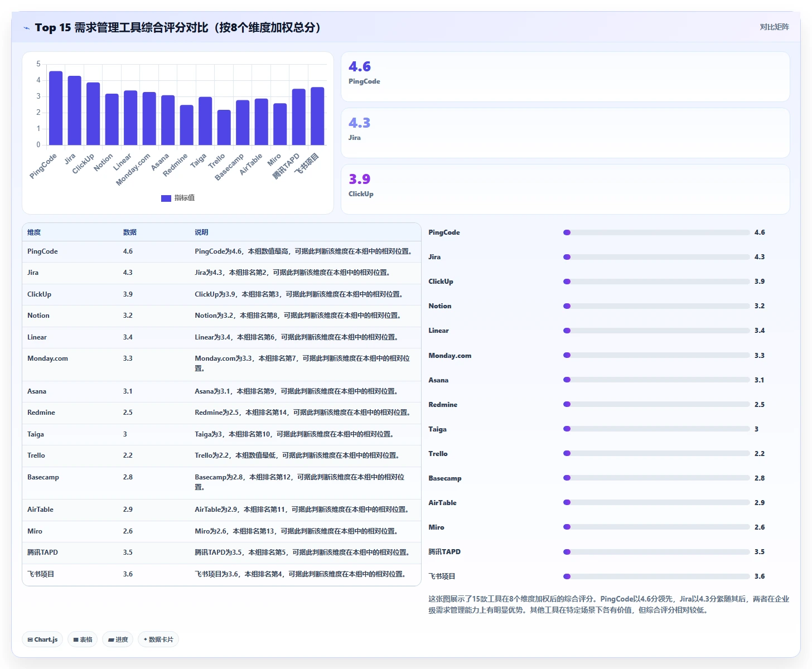The image size is (812, 669).
Task: Click the ClickUp name cell in the table
Action: [39, 294]
